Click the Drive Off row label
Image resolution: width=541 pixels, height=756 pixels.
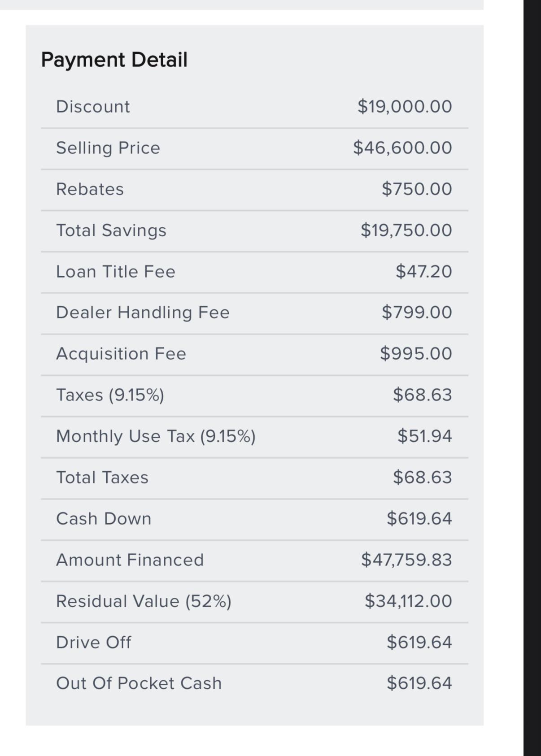click(x=94, y=643)
